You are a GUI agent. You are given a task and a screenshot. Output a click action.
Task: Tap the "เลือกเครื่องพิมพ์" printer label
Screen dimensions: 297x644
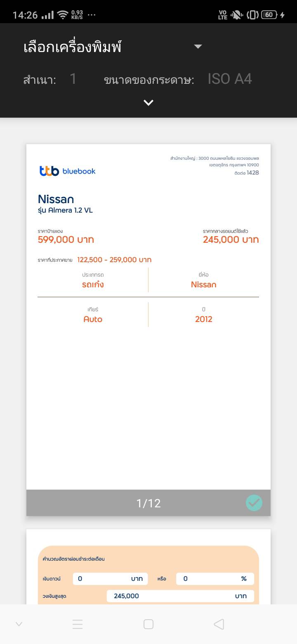point(73,47)
